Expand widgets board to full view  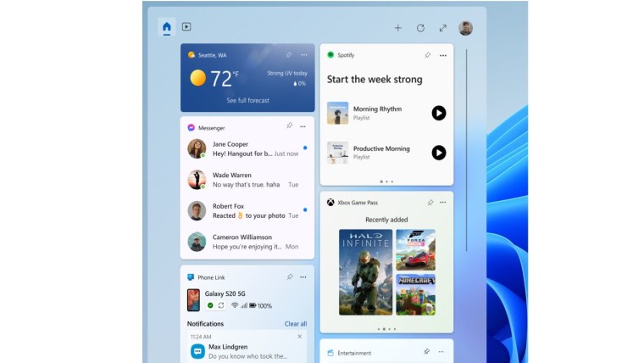(442, 28)
